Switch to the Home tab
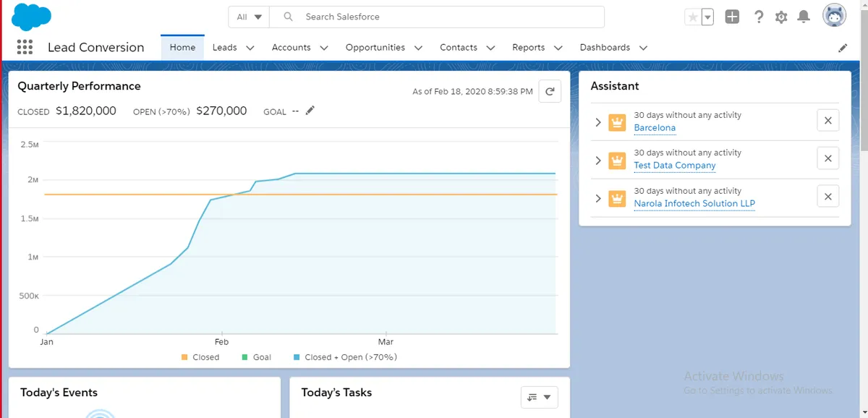The height and width of the screenshot is (418, 868). coord(182,48)
